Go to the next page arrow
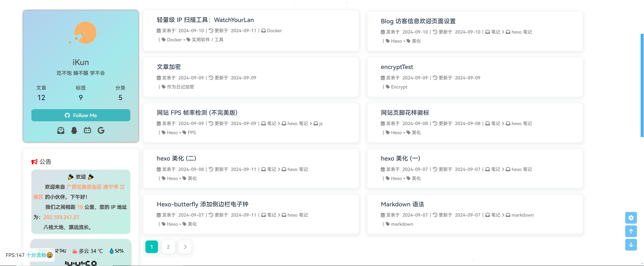This screenshot has height=266, width=644. 185,247
